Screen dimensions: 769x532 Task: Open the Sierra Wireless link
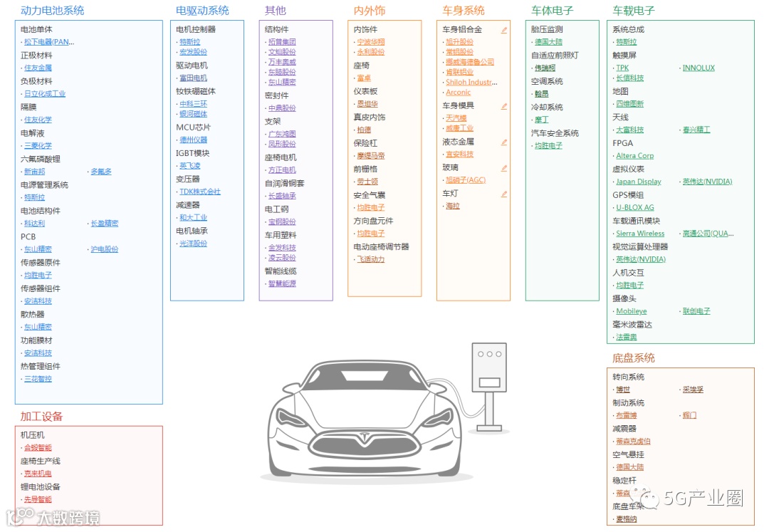(x=641, y=234)
